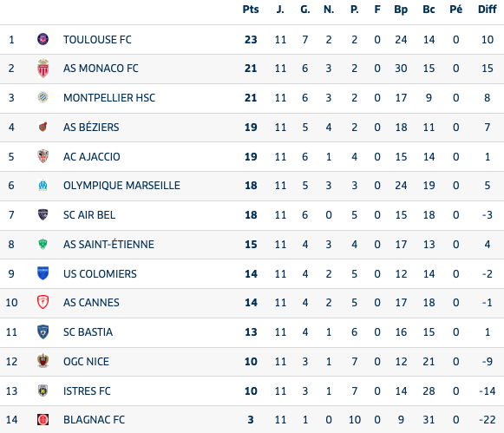Image resolution: width=504 pixels, height=433 pixels.
Task: Click the Toulouse FC club crest
Action: 43,39
